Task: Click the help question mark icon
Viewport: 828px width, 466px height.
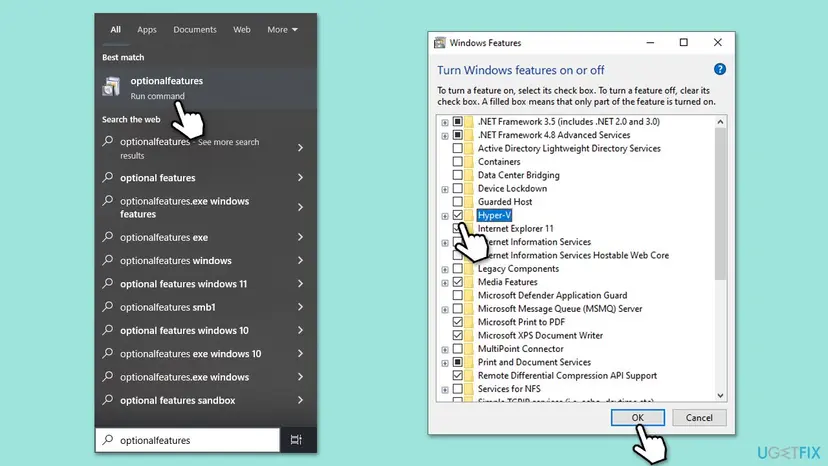Action: (x=719, y=69)
